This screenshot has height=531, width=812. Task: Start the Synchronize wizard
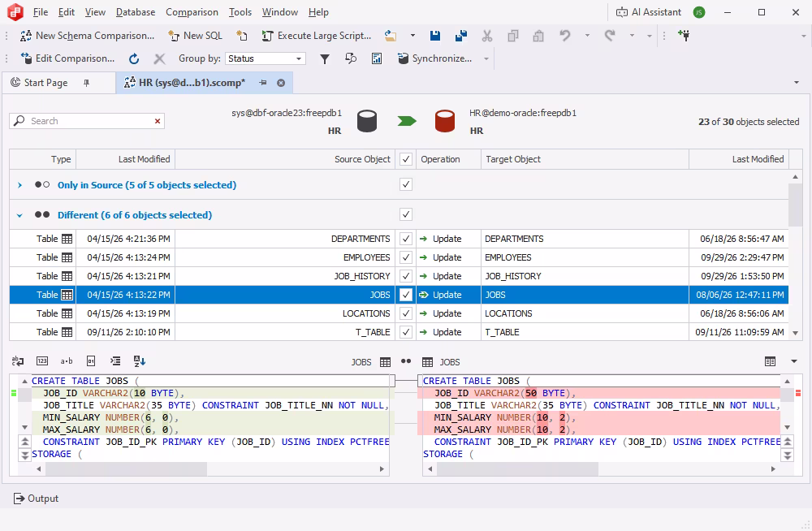435,58
